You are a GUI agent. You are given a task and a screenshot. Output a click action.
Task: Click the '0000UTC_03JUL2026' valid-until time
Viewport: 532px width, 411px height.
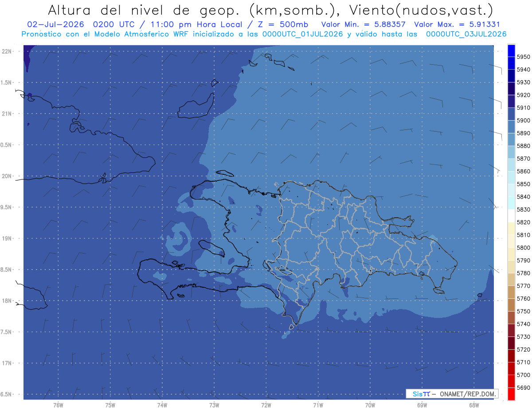[x=466, y=34]
